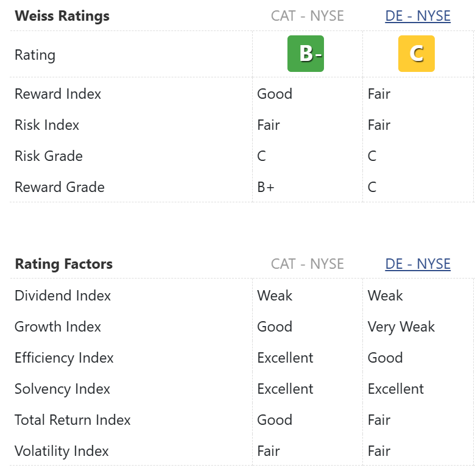Click the Reward Grade row label
Screen dimensions: 475x476
tap(60, 187)
